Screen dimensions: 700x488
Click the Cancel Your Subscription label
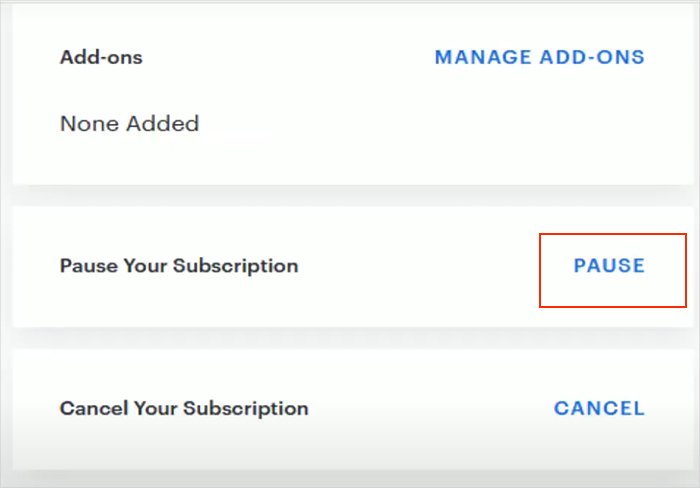(184, 408)
